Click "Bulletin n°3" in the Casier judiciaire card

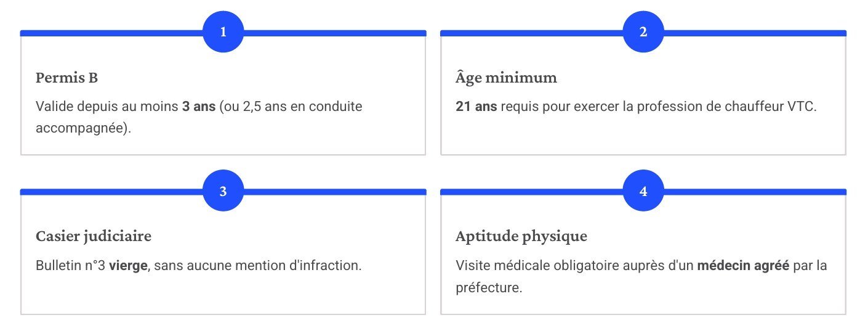tap(71, 266)
